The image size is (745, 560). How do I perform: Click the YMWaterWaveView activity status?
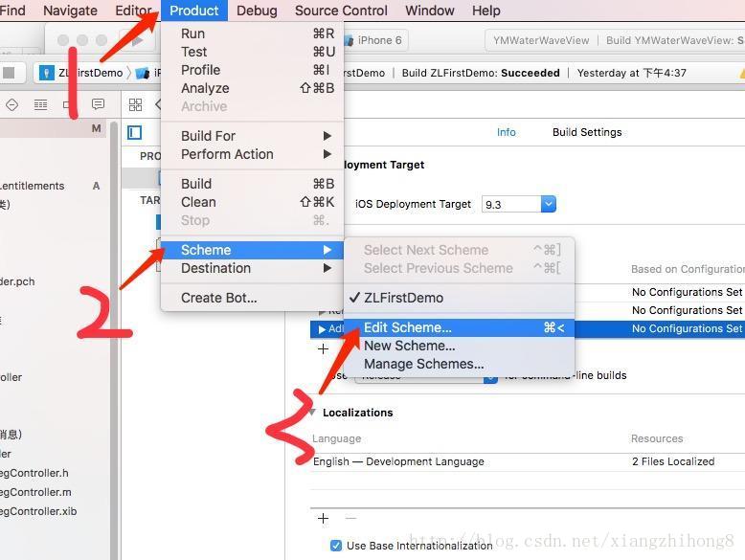pos(541,40)
